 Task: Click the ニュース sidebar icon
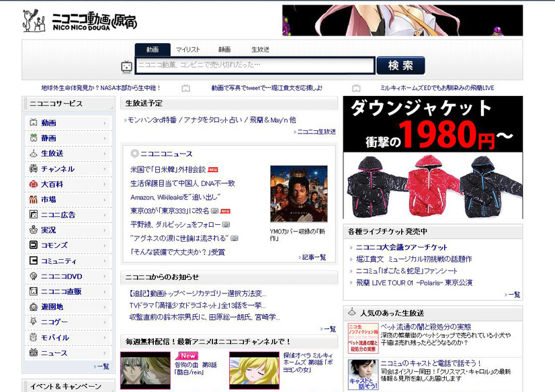pos(34,352)
